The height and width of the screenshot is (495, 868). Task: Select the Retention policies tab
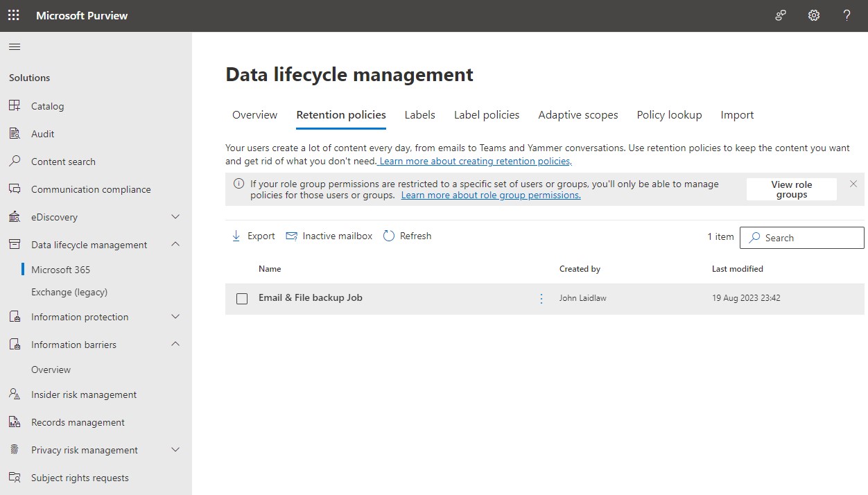pyautogui.click(x=341, y=115)
